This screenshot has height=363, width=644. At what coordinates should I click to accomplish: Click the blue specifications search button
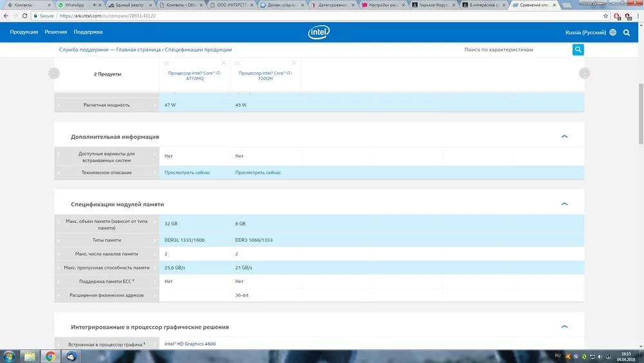click(x=578, y=50)
